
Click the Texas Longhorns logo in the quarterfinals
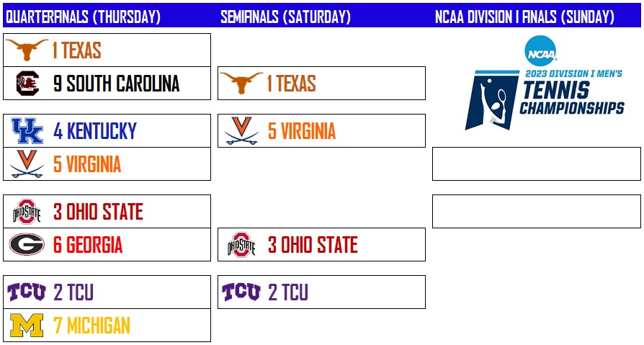click(x=27, y=50)
